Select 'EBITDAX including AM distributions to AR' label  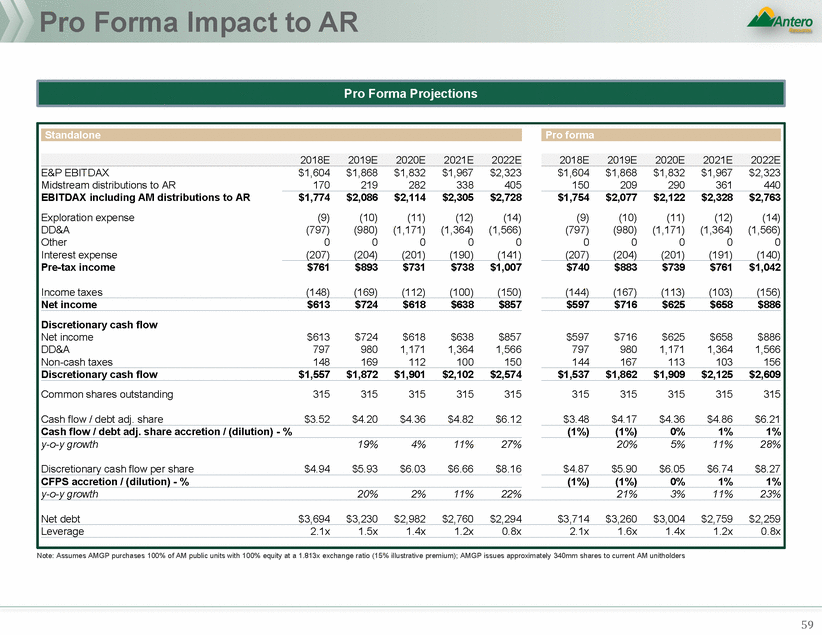pyautogui.click(x=144, y=196)
